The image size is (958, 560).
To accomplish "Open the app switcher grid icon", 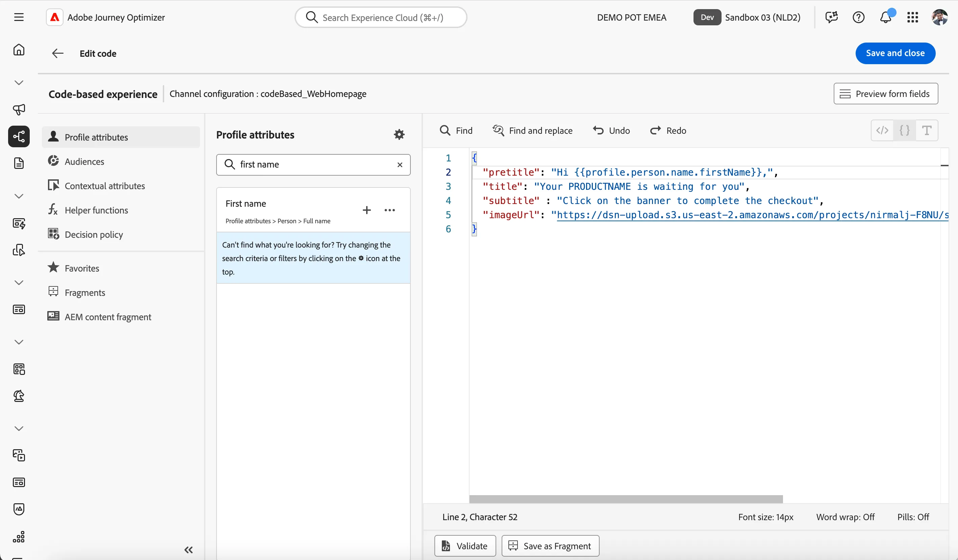I will pos(912,17).
